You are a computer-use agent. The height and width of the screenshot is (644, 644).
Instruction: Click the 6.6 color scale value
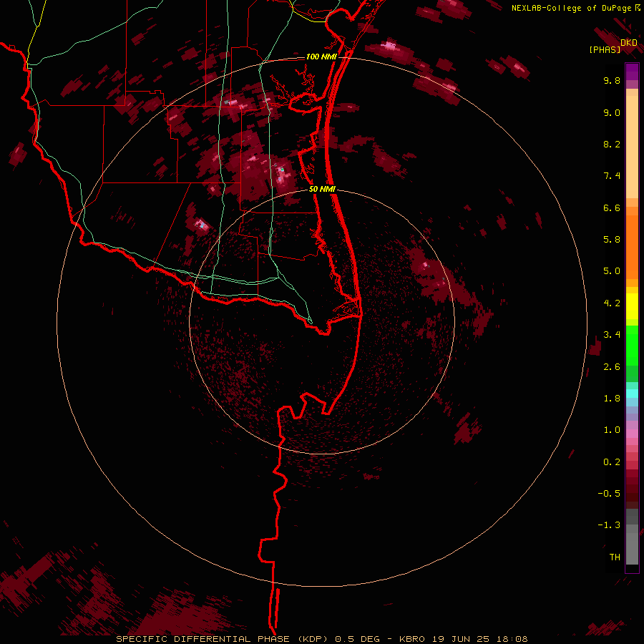point(612,208)
